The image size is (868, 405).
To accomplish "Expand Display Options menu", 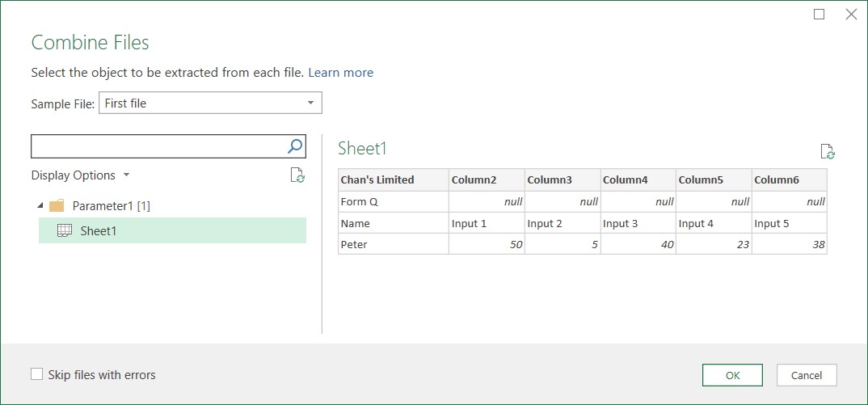I will pyautogui.click(x=80, y=175).
